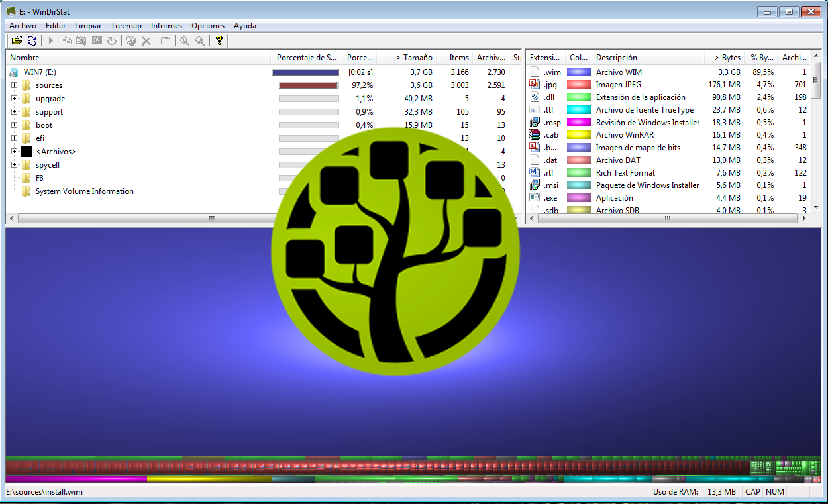The height and width of the screenshot is (504, 828).
Task: Click the Refresh All toolbar icon
Action: (32, 41)
